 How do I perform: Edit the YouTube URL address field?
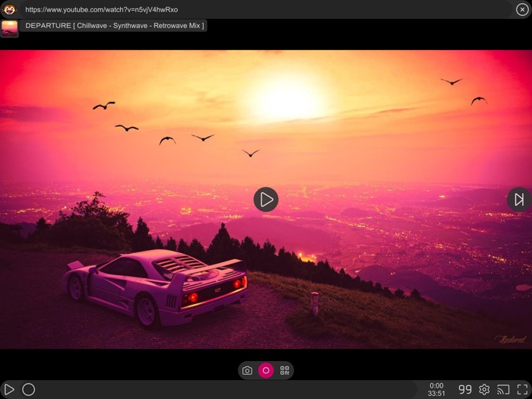[x=265, y=9]
